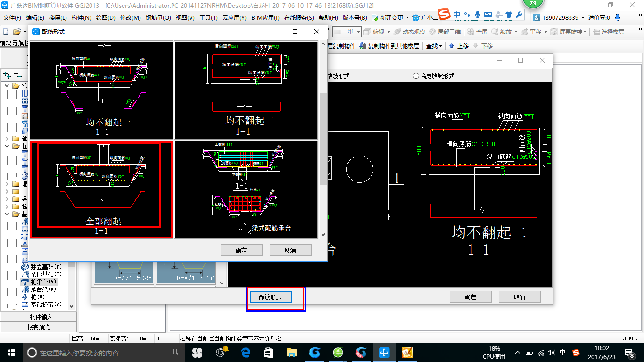644x362 pixels.
Task: Click the 复制构件到其他楼层 icon
Action: tap(363, 46)
